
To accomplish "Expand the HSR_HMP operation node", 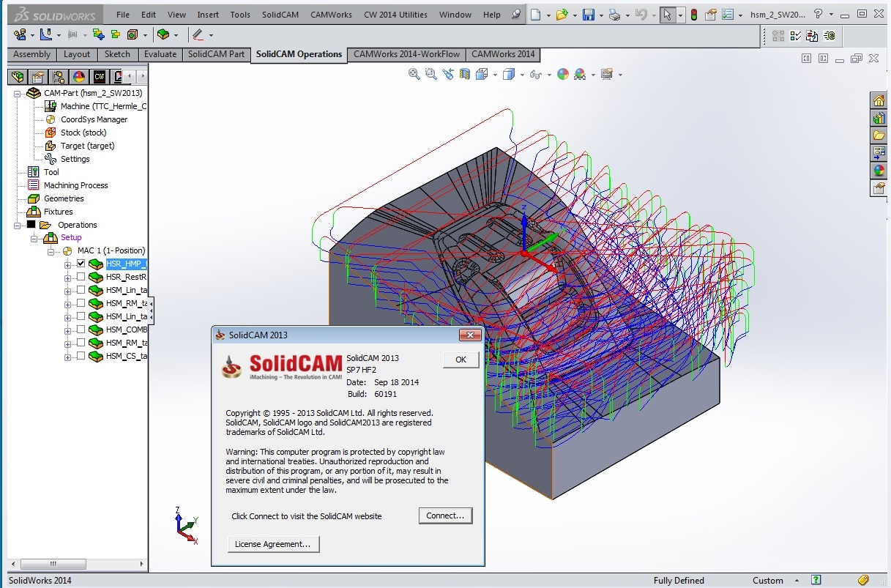I will tap(68, 264).
